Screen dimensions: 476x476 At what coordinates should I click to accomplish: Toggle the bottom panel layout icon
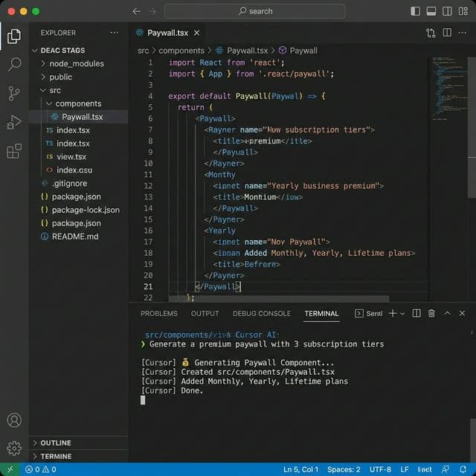click(x=431, y=11)
